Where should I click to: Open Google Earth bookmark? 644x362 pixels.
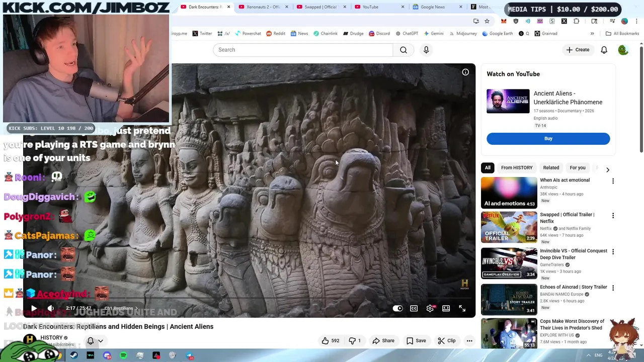497,34
